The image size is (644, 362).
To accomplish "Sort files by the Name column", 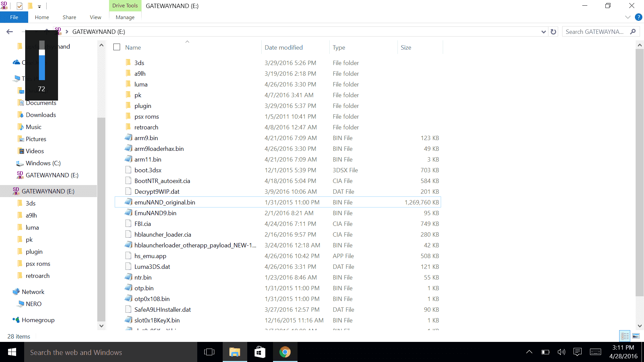I will 133,48.
